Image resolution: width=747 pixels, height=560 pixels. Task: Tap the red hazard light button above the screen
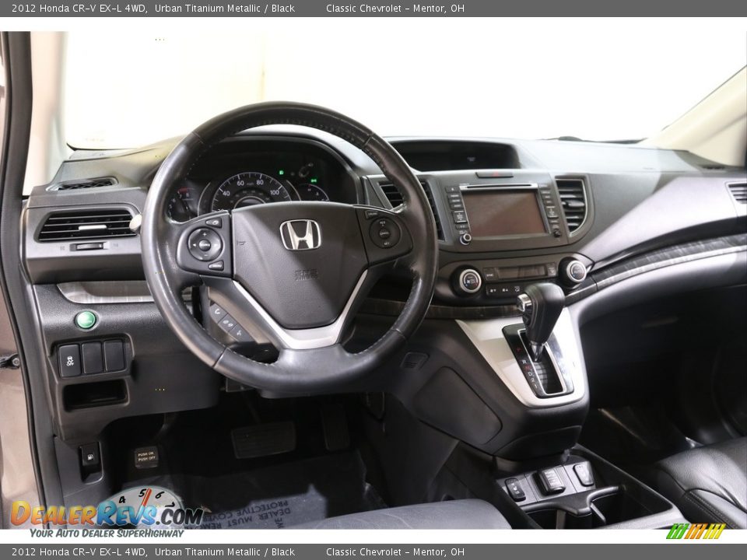(494, 175)
